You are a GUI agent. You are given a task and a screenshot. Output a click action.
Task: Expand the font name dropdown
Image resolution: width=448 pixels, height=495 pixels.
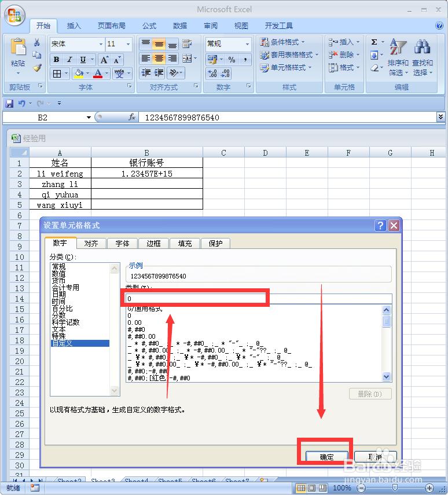coord(101,44)
